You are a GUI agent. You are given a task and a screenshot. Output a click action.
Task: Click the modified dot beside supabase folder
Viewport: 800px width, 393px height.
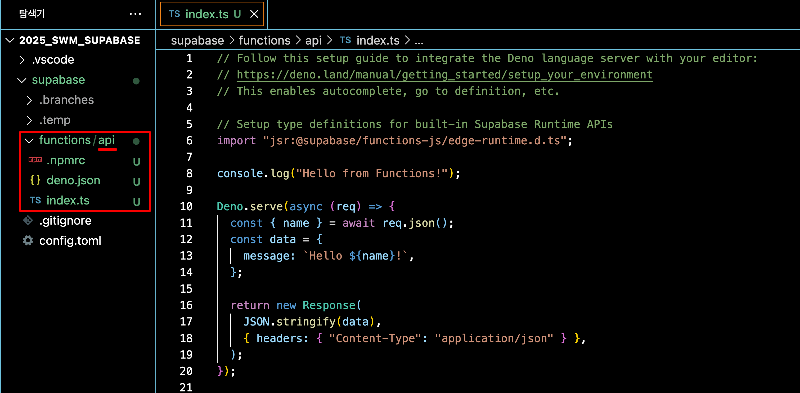click(x=136, y=81)
